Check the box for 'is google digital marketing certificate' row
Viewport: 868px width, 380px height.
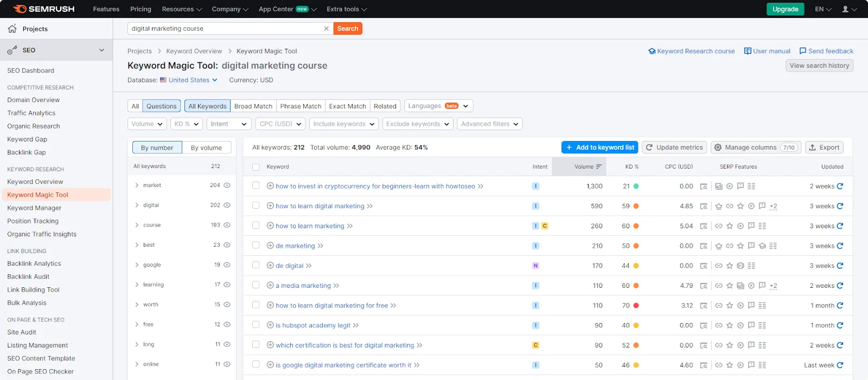coord(256,364)
